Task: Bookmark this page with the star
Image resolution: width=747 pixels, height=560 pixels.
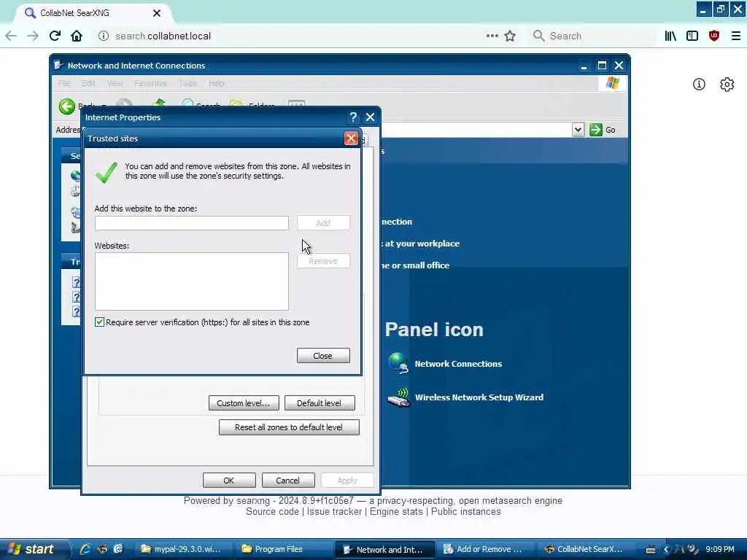Action: coord(510,36)
